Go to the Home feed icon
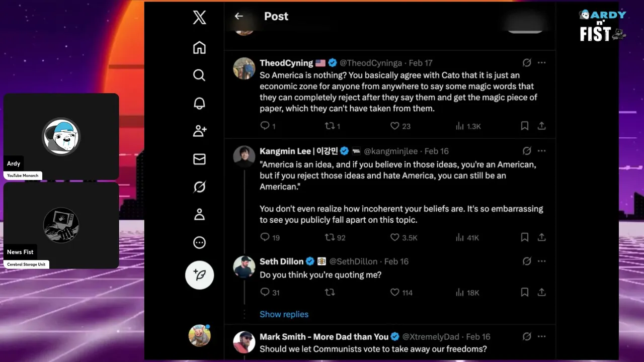Screen dimensions: 644x362 [x=199, y=48]
